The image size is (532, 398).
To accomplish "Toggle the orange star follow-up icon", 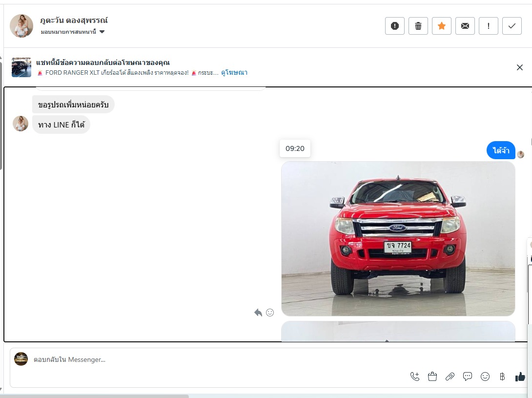I will click(441, 26).
